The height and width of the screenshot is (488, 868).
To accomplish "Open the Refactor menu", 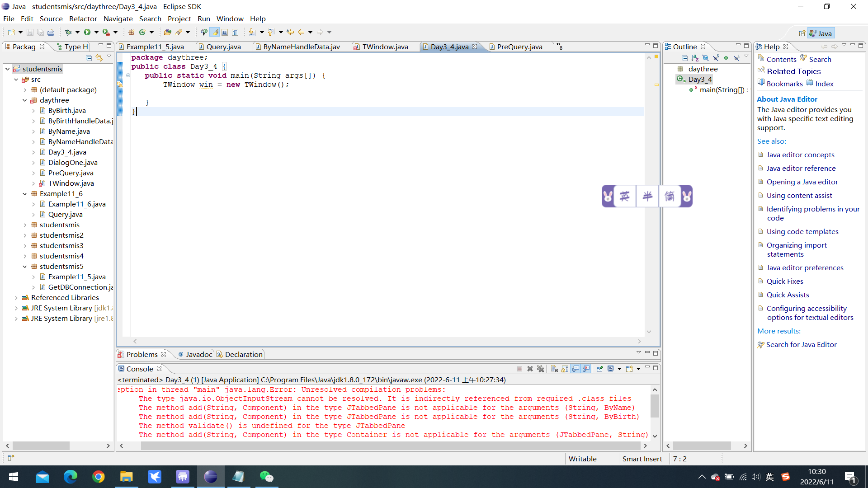I will 83,19.
